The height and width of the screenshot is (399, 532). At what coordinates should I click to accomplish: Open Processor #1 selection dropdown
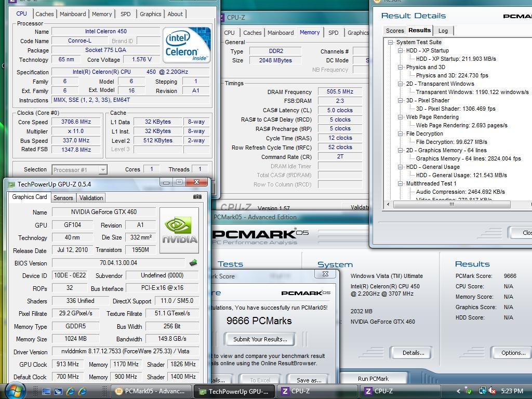79,170
